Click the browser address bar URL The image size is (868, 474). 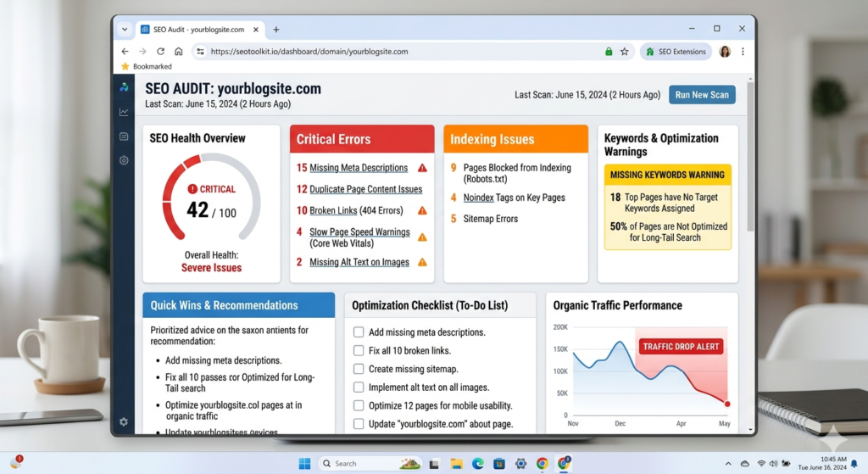[x=309, y=52]
